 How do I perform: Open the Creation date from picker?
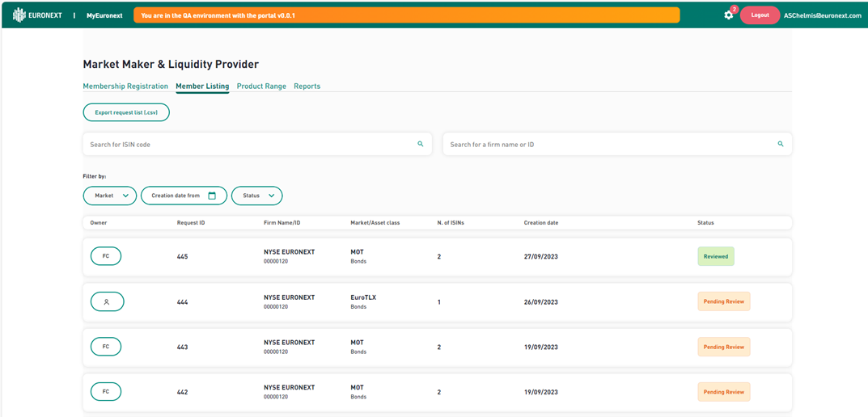pyautogui.click(x=184, y=196)
